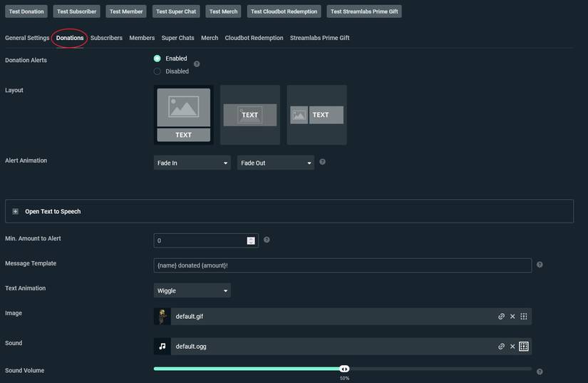The height and width of the screenshot is (383, 588).
Task: Switch to the Merch tab
Action: coord(210,38)
